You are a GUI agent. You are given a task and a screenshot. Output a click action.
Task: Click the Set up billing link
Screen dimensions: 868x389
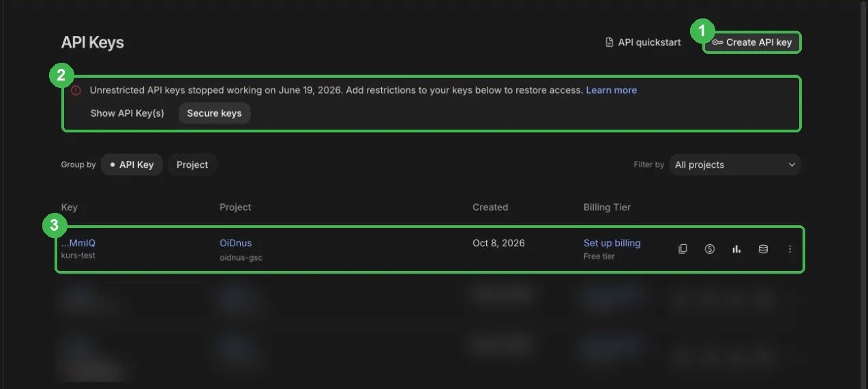[x=612, y=243]
